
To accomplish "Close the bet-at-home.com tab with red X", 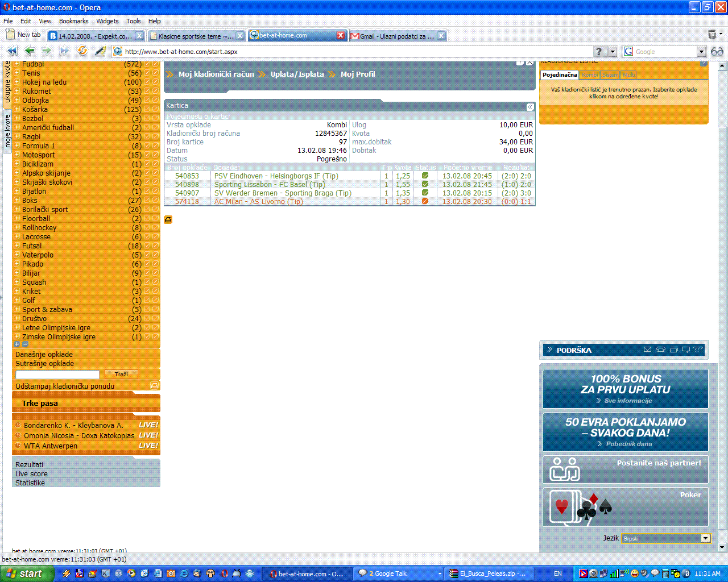I will point(340,35).
